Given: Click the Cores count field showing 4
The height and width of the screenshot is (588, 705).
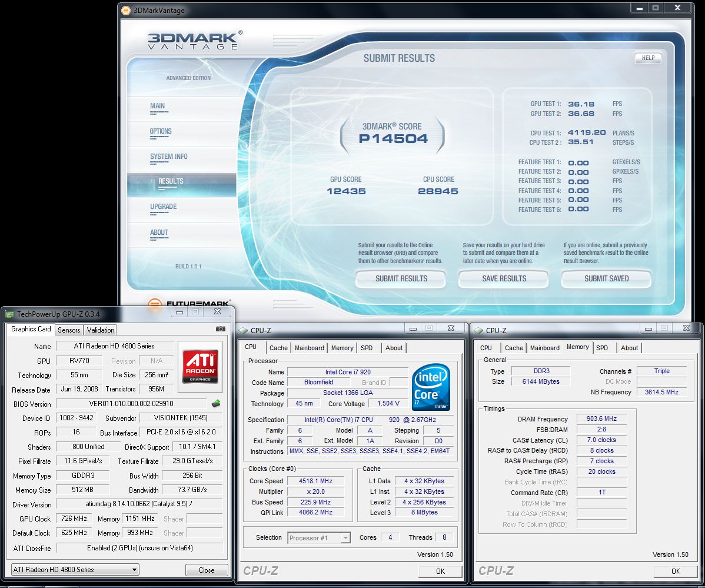Looking at the screenshot, I should point(390,537).
